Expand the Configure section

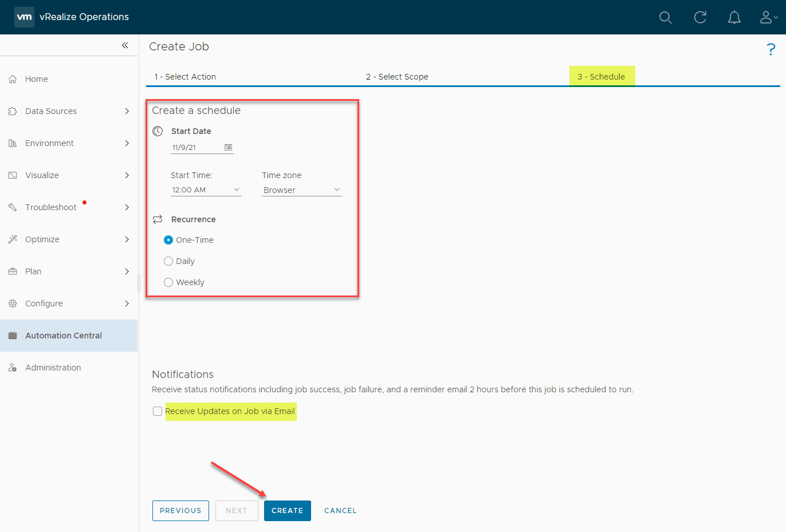pos(44,303)
